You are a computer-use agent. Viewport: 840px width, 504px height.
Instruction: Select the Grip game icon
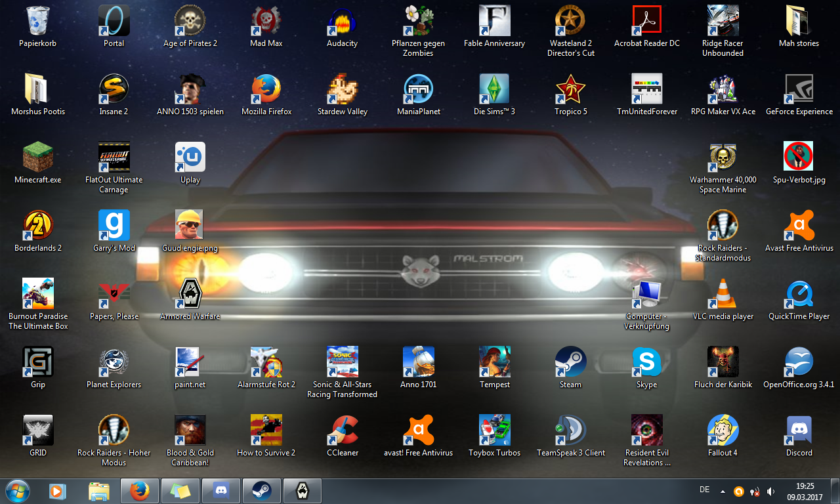[x=38, y=362]
